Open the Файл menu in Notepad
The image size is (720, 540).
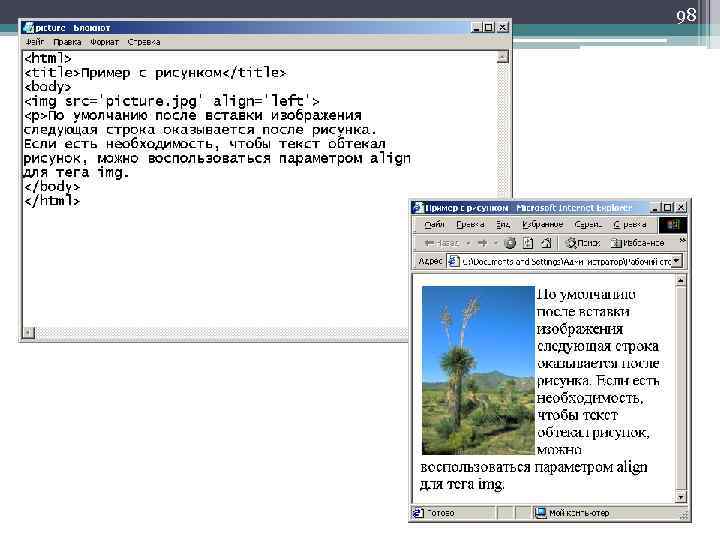click(x=35, y=42)
